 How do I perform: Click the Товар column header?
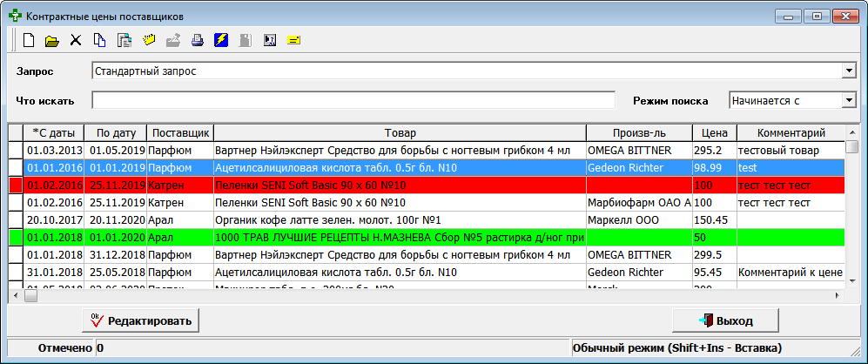tap(400, 133)
